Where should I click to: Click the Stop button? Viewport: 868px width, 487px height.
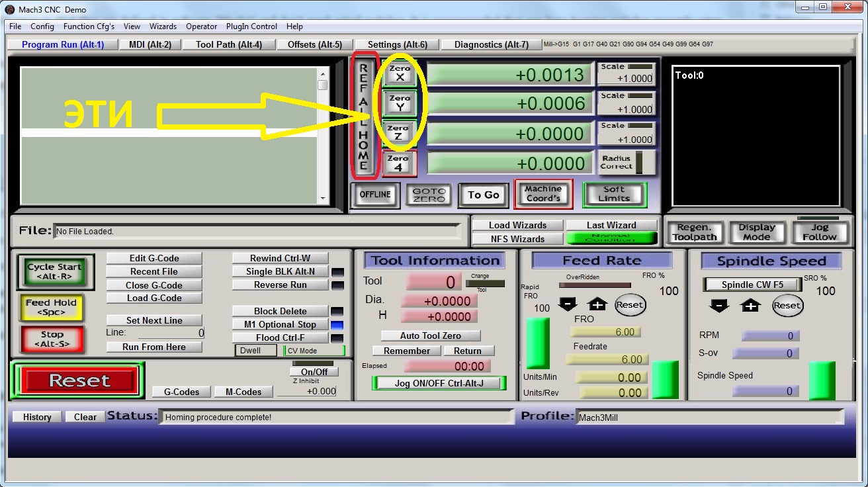[x=52, y=339]
